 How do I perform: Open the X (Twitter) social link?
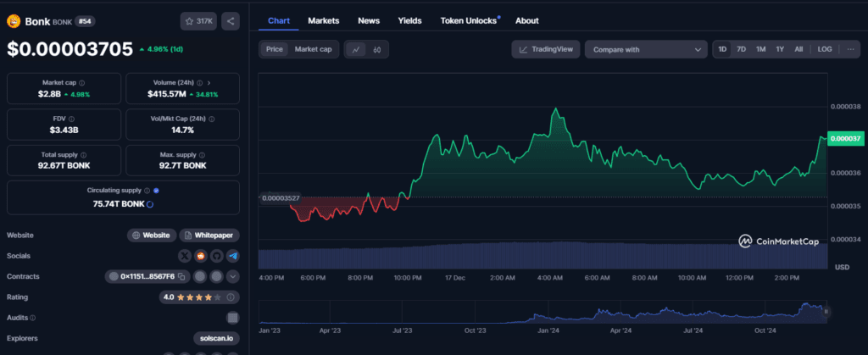185,256
